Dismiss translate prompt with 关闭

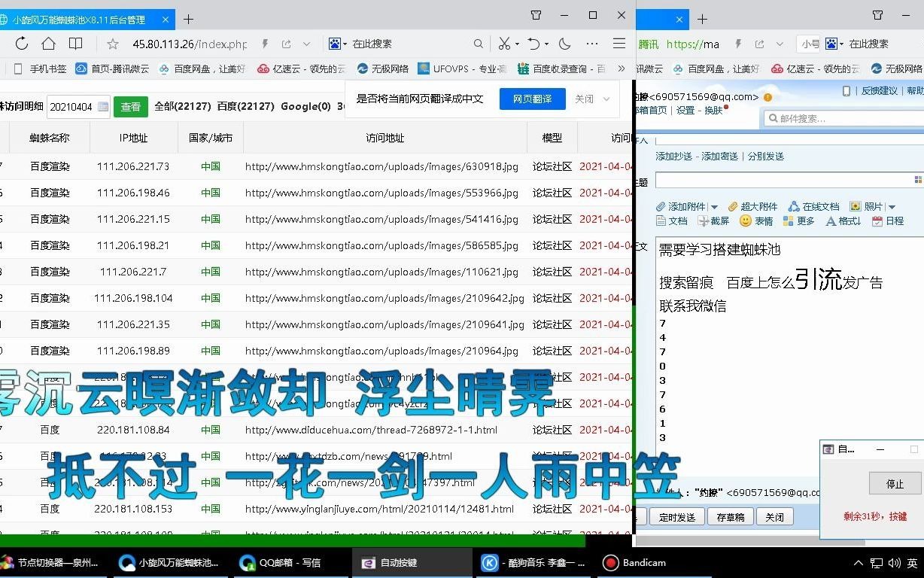click(x=584, y=99)
